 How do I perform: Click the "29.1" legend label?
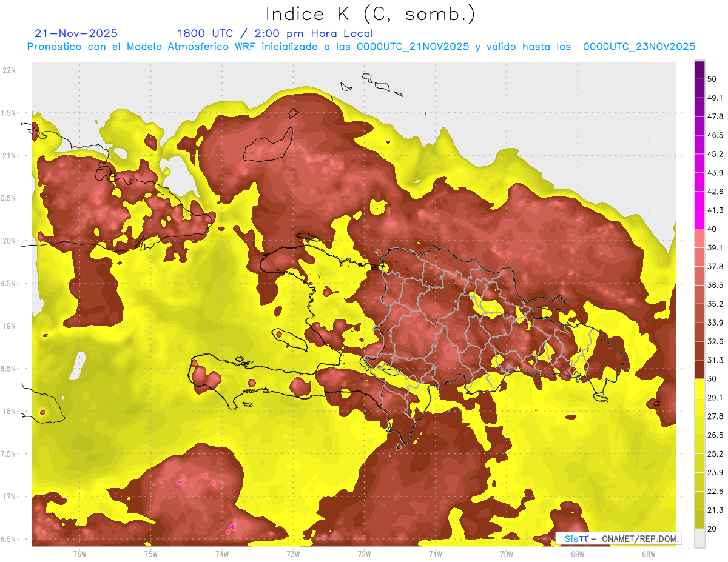715,398
